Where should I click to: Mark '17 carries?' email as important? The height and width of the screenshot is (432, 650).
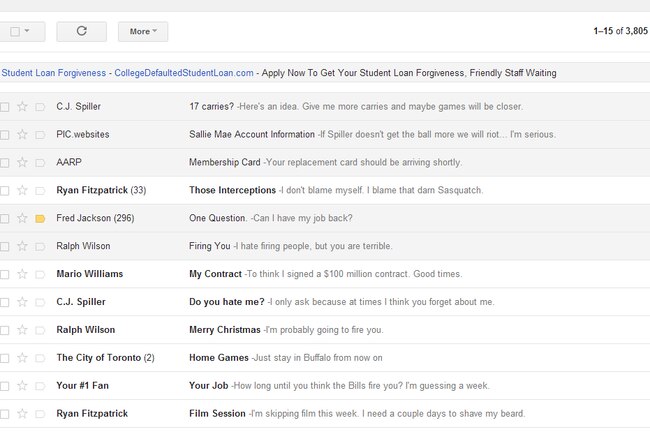[40, 107]
